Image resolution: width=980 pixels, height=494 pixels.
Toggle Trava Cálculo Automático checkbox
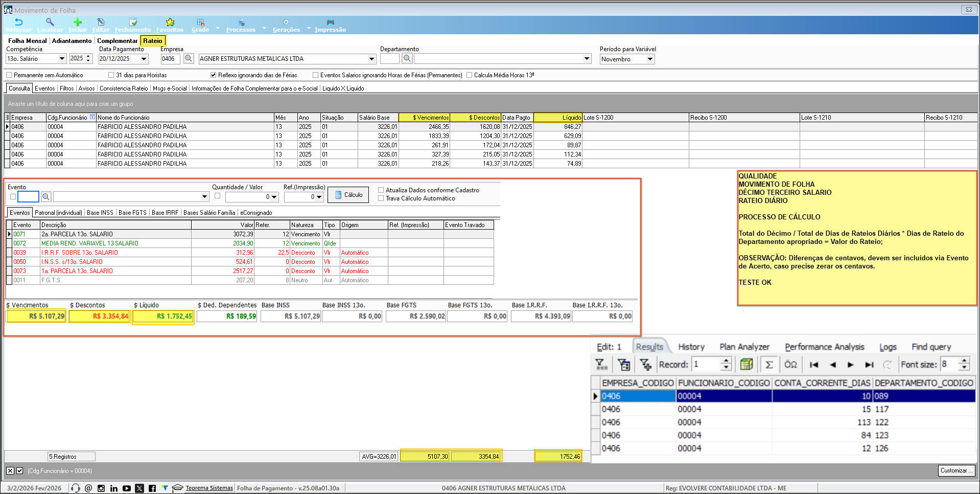point(381,198)
